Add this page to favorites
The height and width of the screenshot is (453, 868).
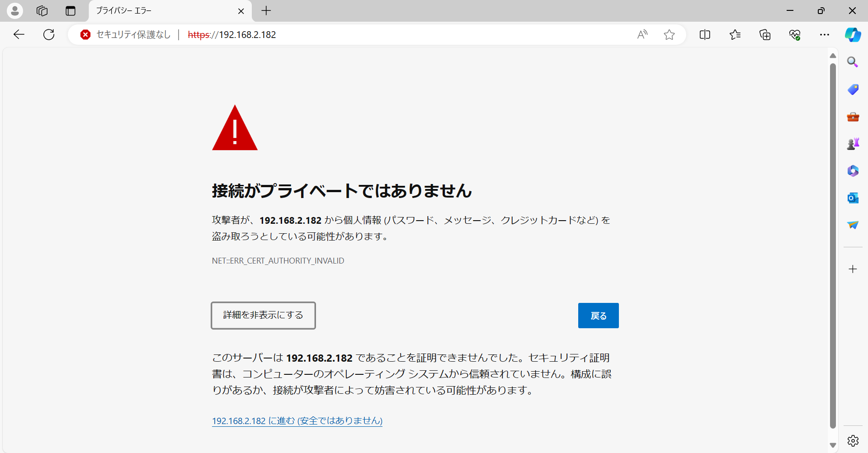tap(669, 35)
